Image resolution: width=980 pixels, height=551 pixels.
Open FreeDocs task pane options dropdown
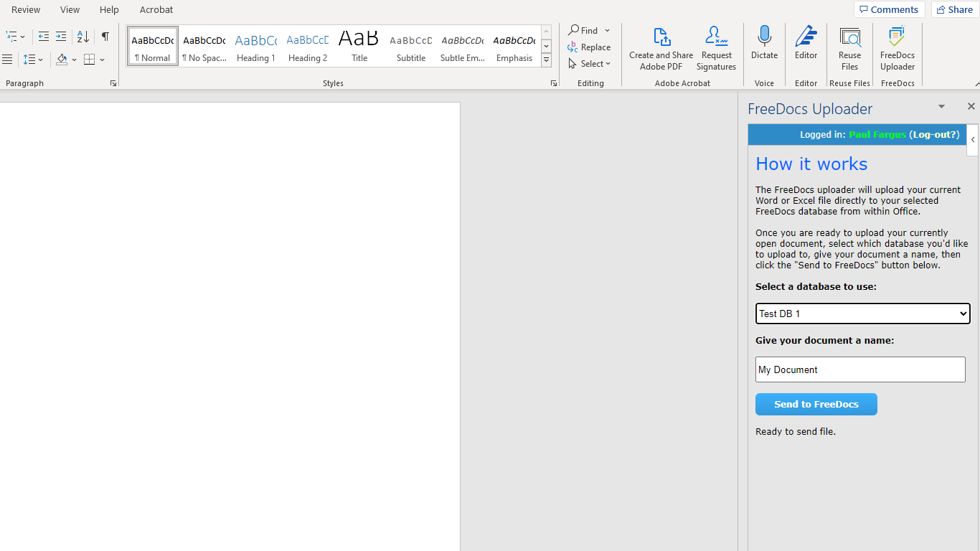pos(941,107)
